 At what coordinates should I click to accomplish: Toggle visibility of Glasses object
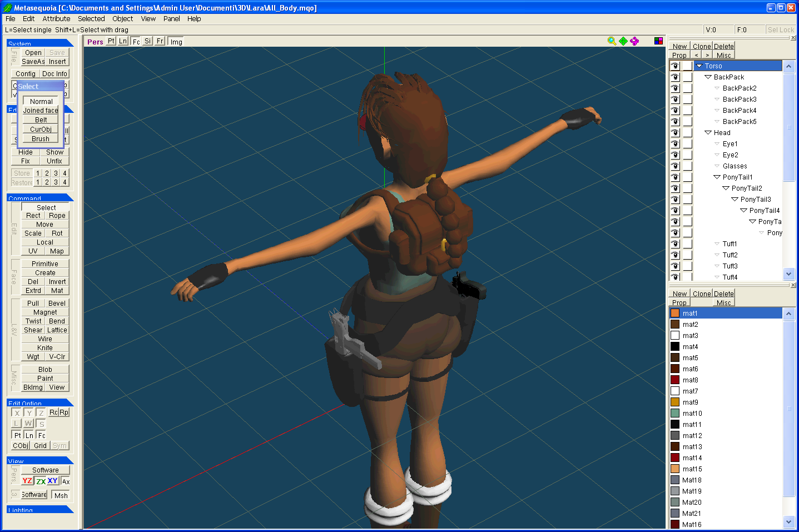(x=675, y=166)
